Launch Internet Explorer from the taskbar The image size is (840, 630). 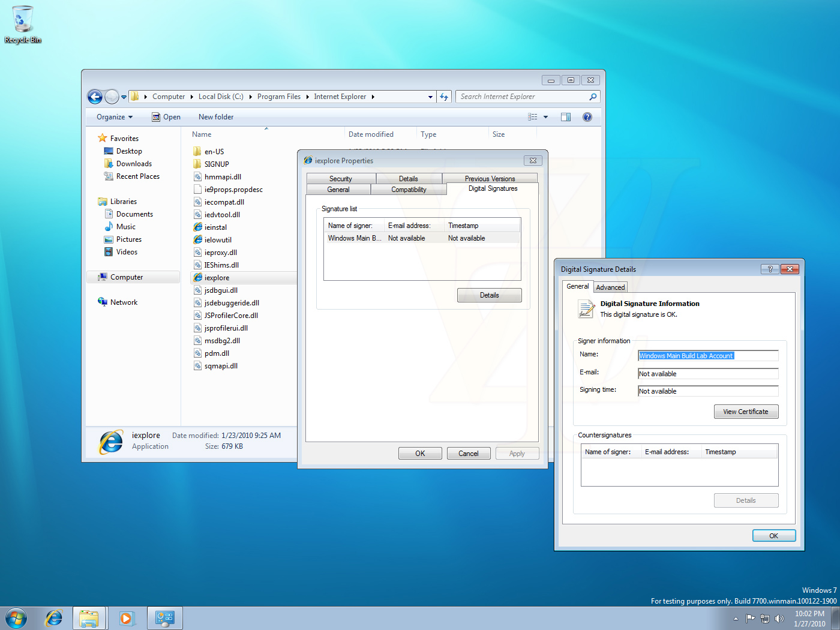[54, 618]
